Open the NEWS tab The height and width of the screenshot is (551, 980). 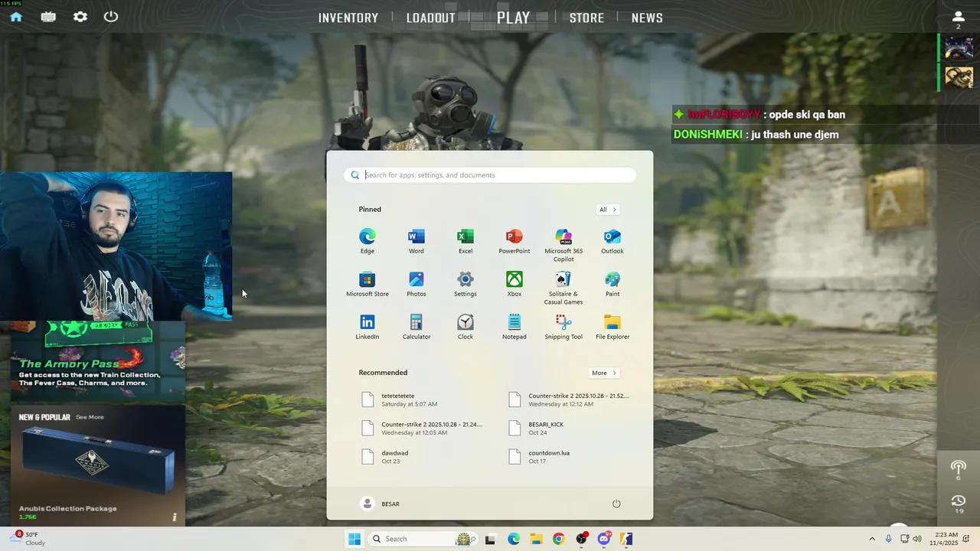pos(647,18)
